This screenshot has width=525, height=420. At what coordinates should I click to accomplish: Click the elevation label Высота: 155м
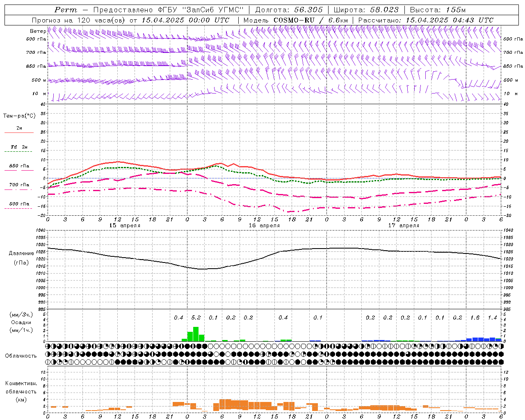[x=438, y=10]
